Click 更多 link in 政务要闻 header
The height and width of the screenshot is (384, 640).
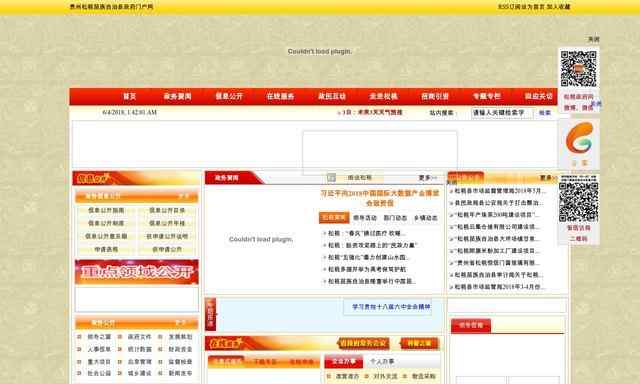427,178
